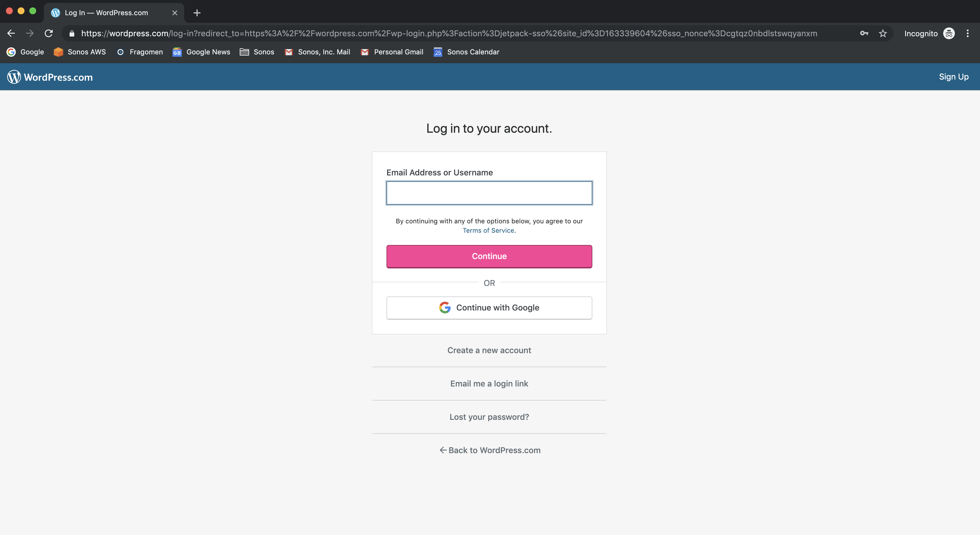
Task: Open the Terms of Service link
Action: pos(488,231)
